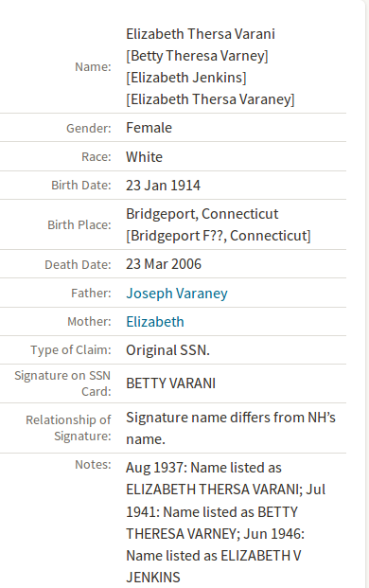Viewport: 369px width, 588px height.
Task: Click the Signature name differs text
Action: [x=231, y=428]
